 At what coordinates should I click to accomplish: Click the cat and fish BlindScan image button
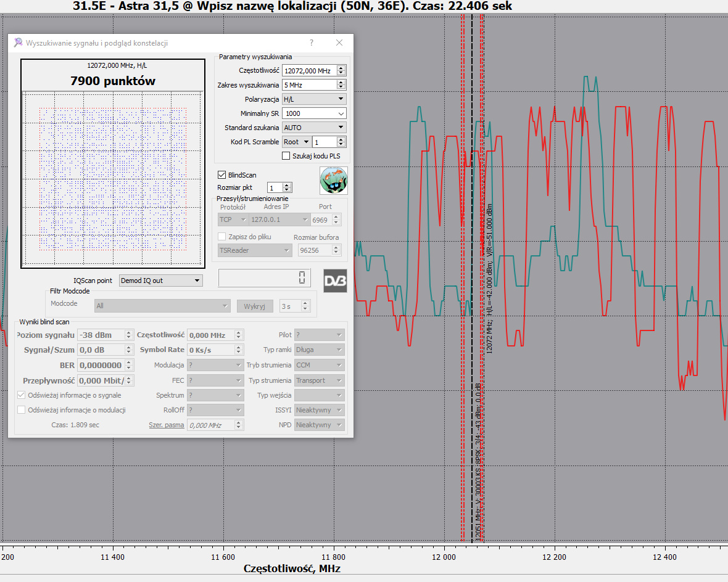coord(333,181)
